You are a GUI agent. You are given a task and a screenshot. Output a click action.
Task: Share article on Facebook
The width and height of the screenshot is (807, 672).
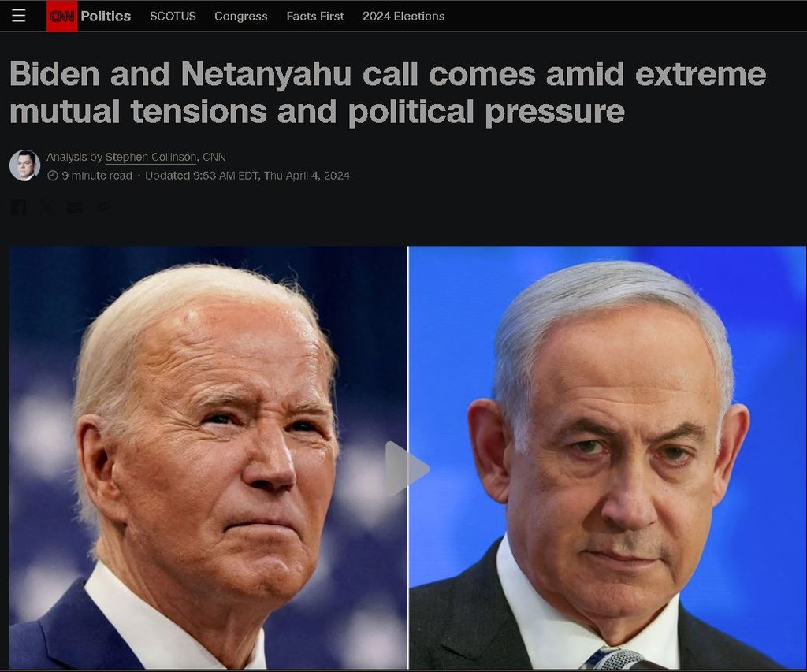[x=19, y=207]
